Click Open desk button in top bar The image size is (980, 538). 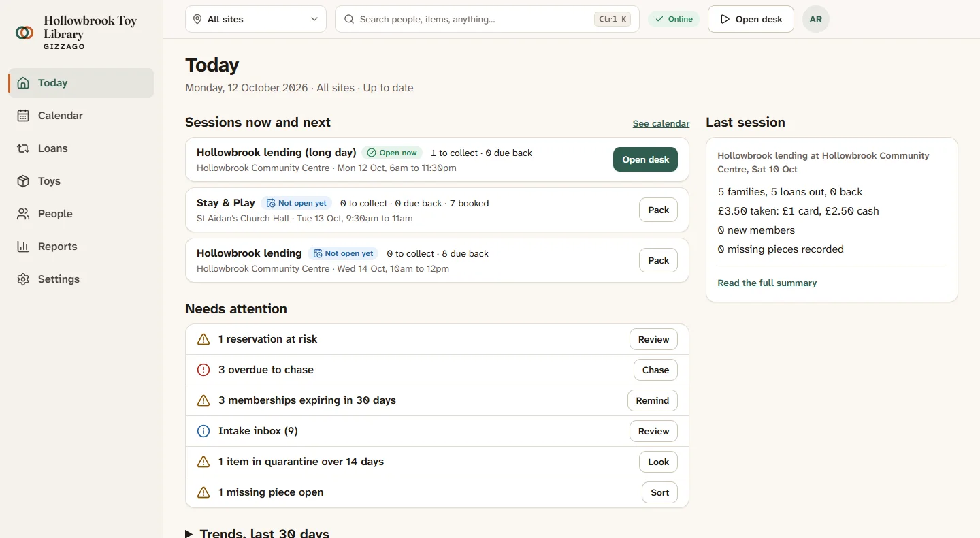pos(751,19)
